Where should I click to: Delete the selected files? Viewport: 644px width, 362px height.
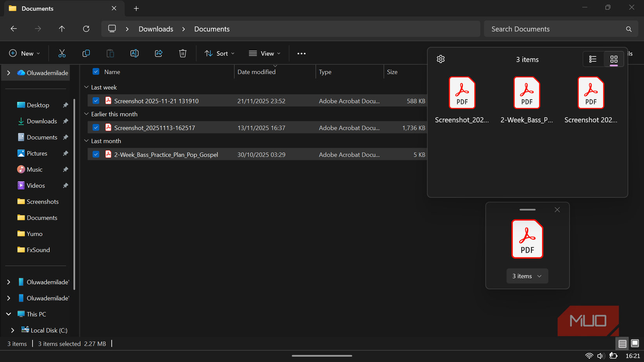click(x=183, y=53)
